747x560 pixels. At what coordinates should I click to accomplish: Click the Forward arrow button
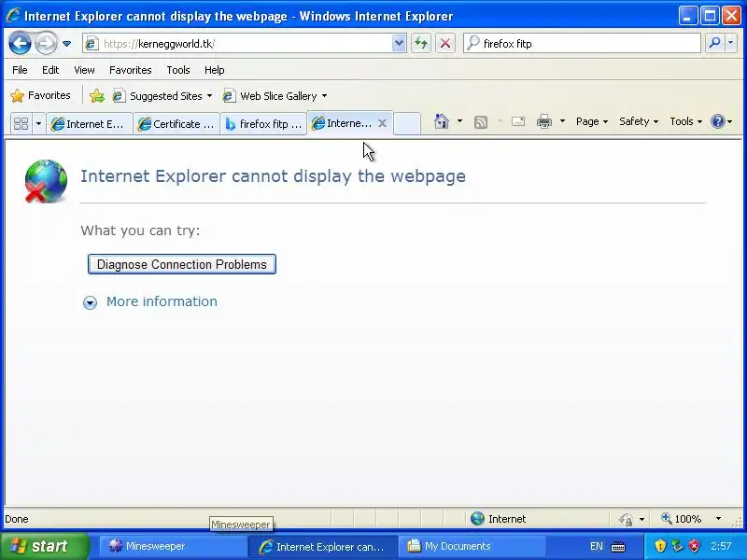pyautogui.click(x=46, y=44)
